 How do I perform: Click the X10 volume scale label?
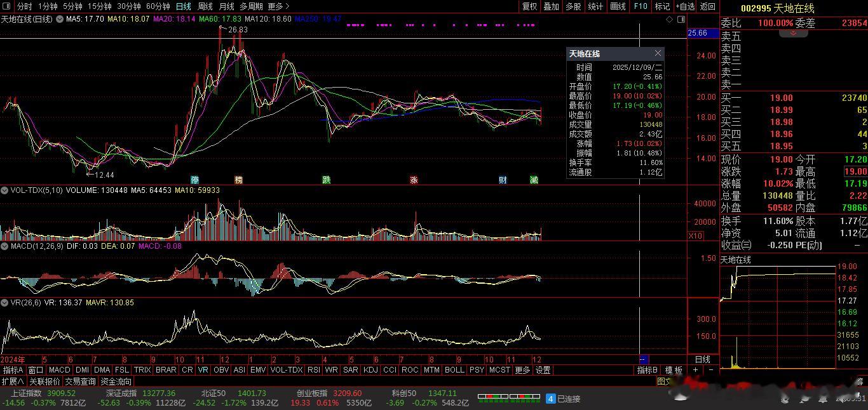click(x=695, y=235)
